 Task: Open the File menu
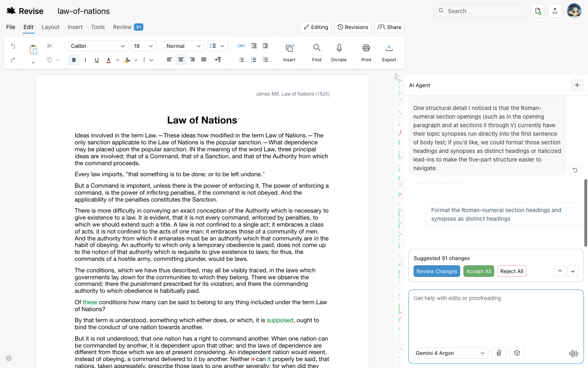point(11,27)
